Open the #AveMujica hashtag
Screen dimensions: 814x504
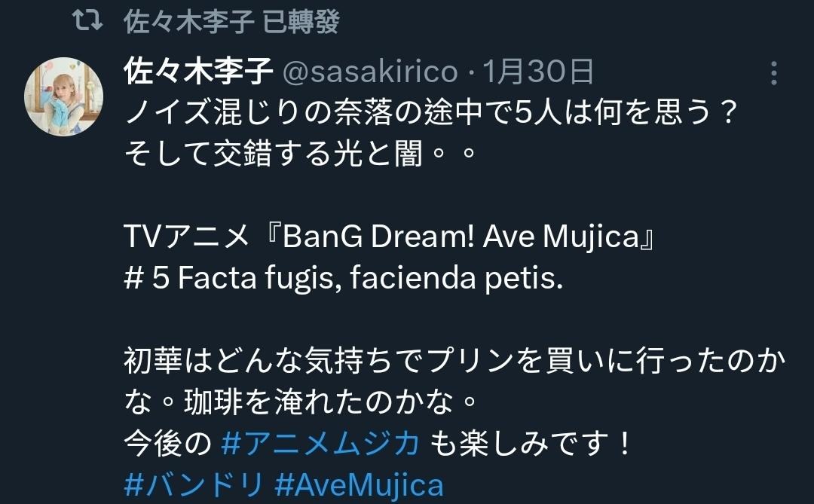click(x=360, y=485)
